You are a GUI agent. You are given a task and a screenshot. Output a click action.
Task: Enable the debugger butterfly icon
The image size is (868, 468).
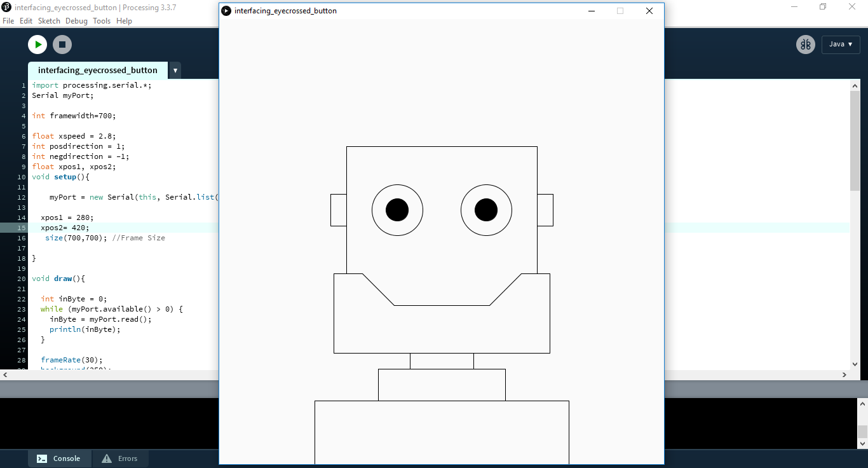[806, 45]
